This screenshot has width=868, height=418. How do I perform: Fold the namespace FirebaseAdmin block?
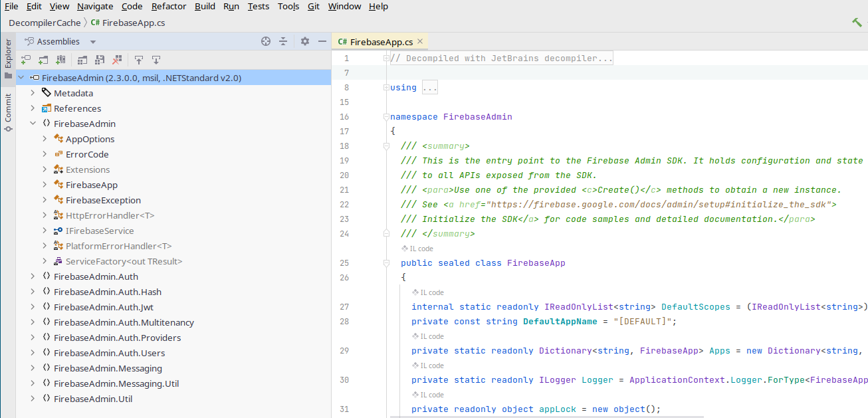click(x=386, y=117)
